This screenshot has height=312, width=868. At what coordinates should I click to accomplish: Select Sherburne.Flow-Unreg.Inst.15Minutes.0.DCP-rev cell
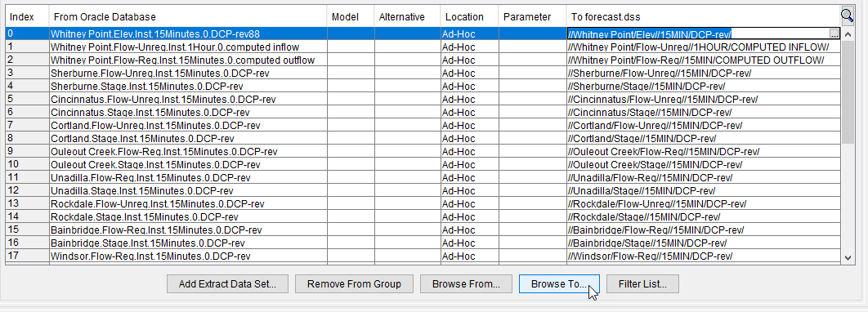point(188,73)
